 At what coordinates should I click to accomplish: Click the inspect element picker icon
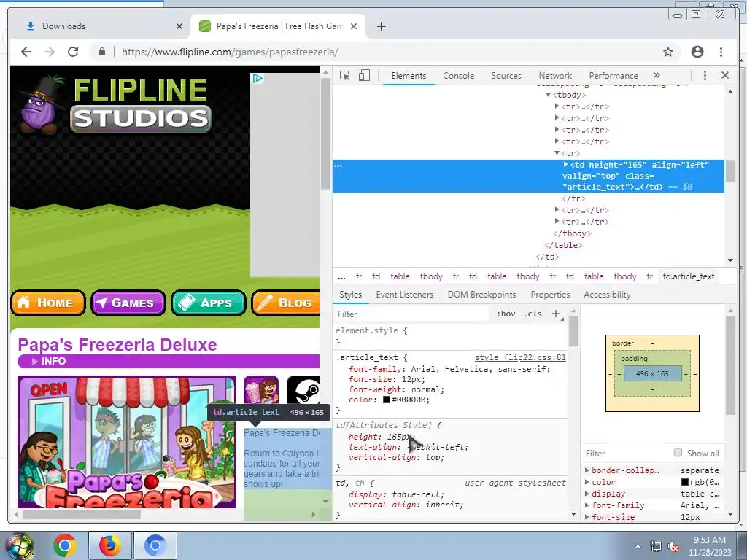pyautogui.click(x=344, y=75)
